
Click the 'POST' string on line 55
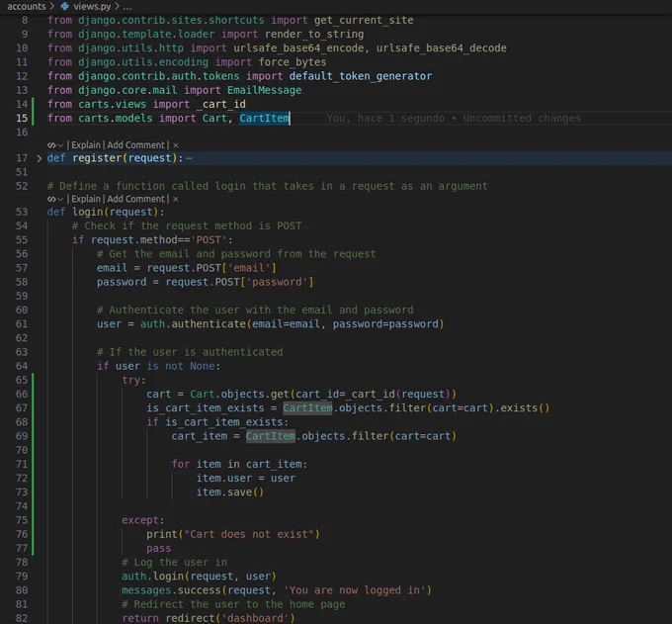click(x=209, y=239)
